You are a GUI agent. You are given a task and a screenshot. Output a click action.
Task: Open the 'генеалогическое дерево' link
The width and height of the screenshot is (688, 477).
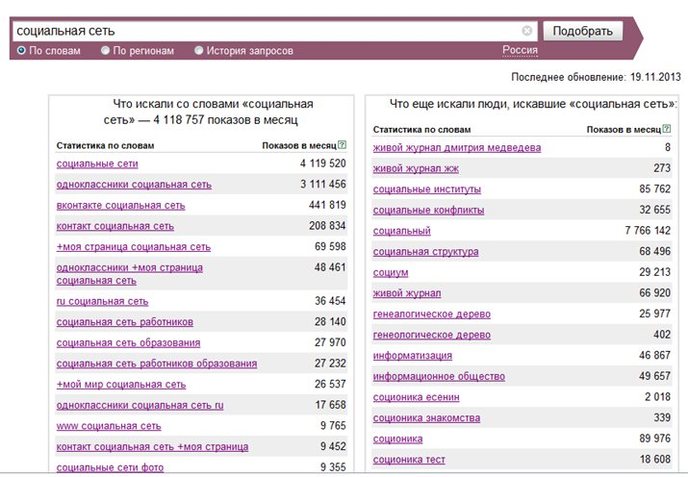coord(432,314)
